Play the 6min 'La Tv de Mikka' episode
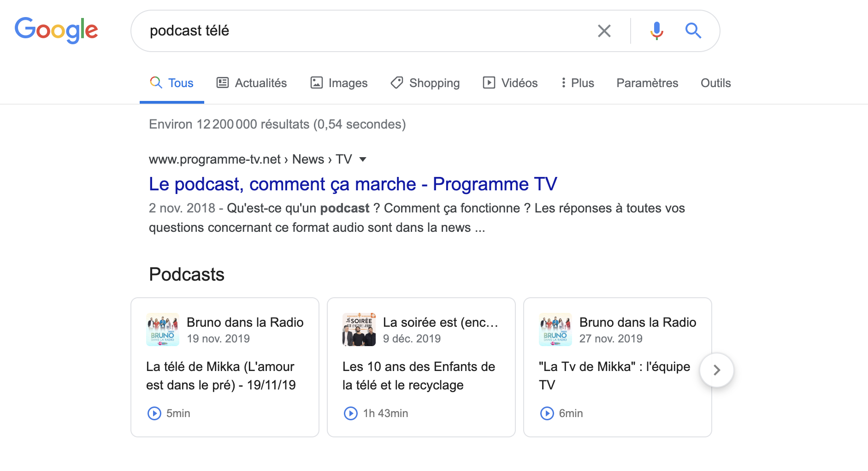Viewport: 868px width, 471px height. (547, 413)
